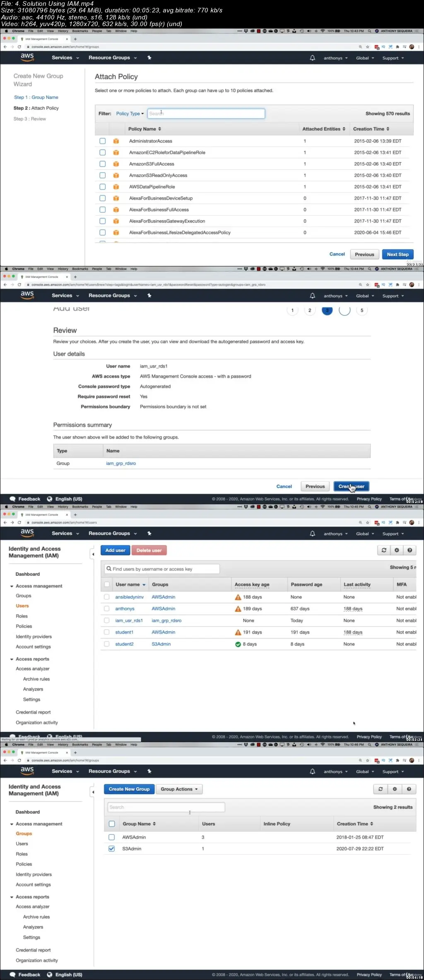Viewport: 424px width, 980px height.
Task: Click the Find users by username search field
Action: point(161,569)
